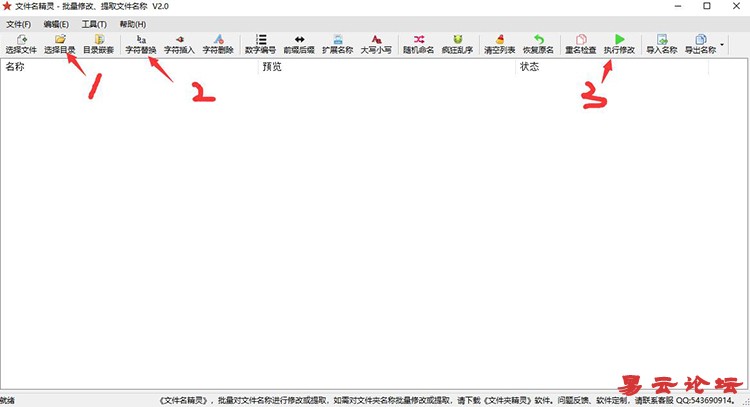Image resolution: width=750 pixels, height=407 pixels.
Task: Click the 选择文件 (select files) toolbar icon
Action: click(x=21, y=44)
